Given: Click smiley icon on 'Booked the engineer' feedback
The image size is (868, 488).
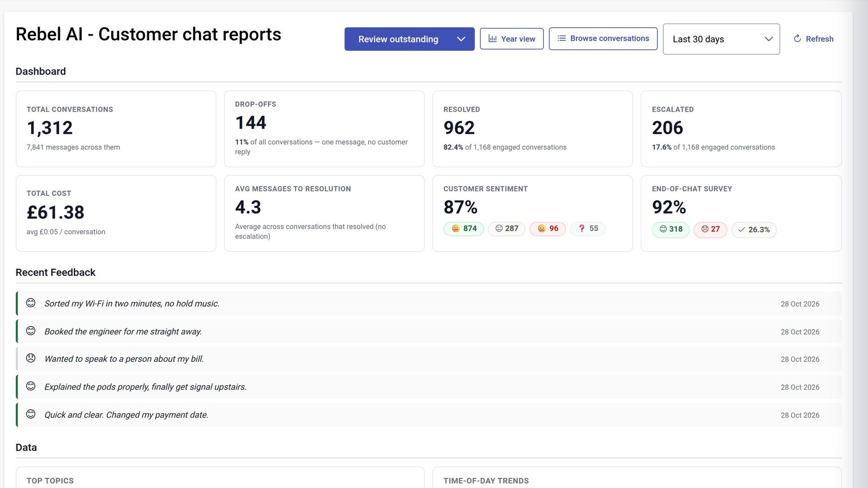Looking at the screenshot, I should [x=31, y=331].
